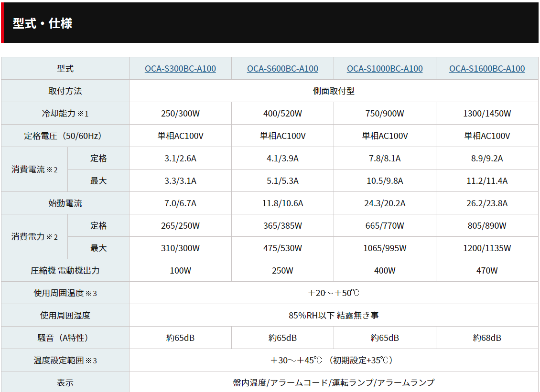Screen dimensions: 540x392
Task: Click the 310/300W maximum power value
Action: point(180,248)
